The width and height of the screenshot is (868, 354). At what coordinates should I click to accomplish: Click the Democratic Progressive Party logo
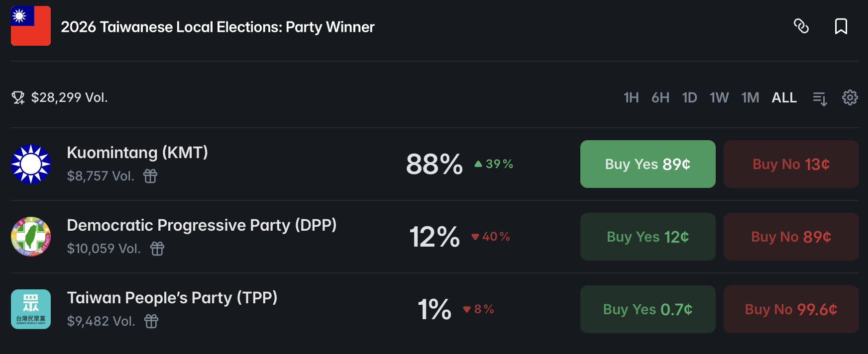[x=31, y=237]
